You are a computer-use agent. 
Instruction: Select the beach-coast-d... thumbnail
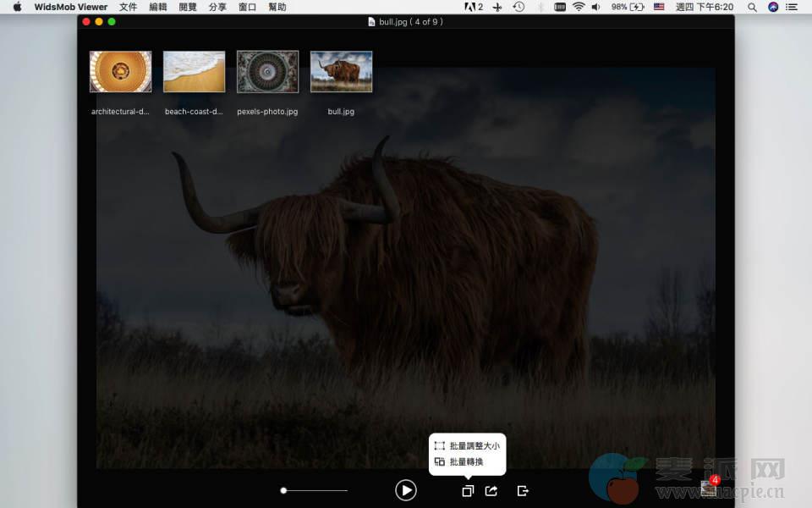[194, 72]
